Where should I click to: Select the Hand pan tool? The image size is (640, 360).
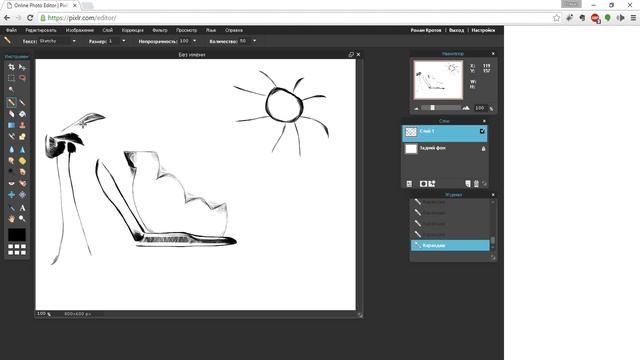pyautogui.click(x=11, y=219)
